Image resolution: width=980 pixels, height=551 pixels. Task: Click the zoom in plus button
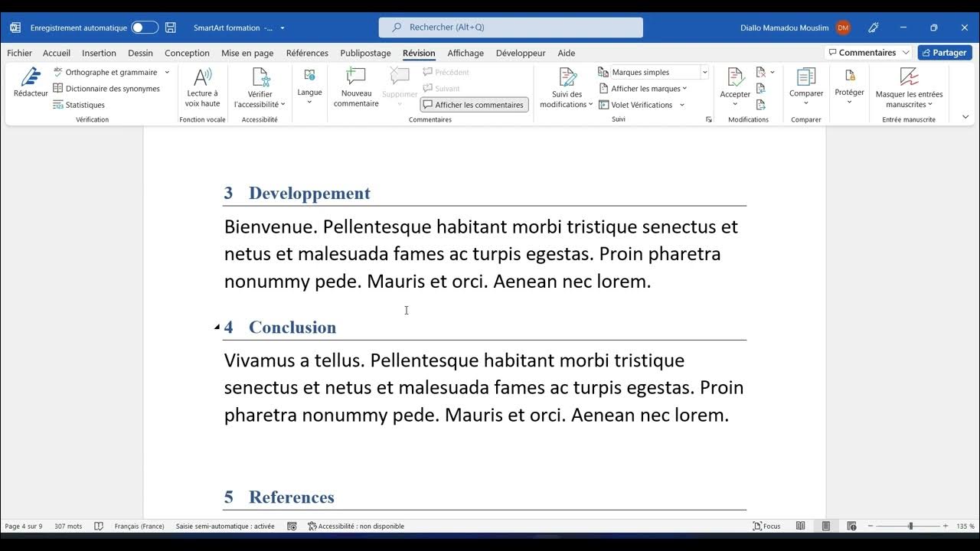[x=946, y=527]
